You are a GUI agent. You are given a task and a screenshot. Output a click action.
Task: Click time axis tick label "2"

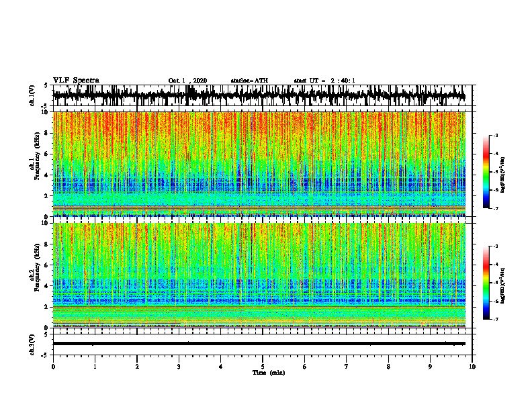tap(137, 367)
